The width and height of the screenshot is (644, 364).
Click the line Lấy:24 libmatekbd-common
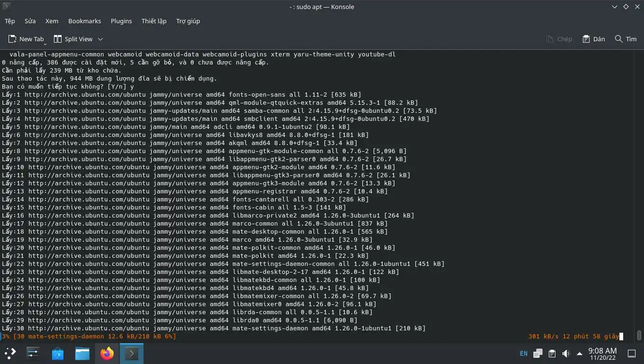point(191,280)
